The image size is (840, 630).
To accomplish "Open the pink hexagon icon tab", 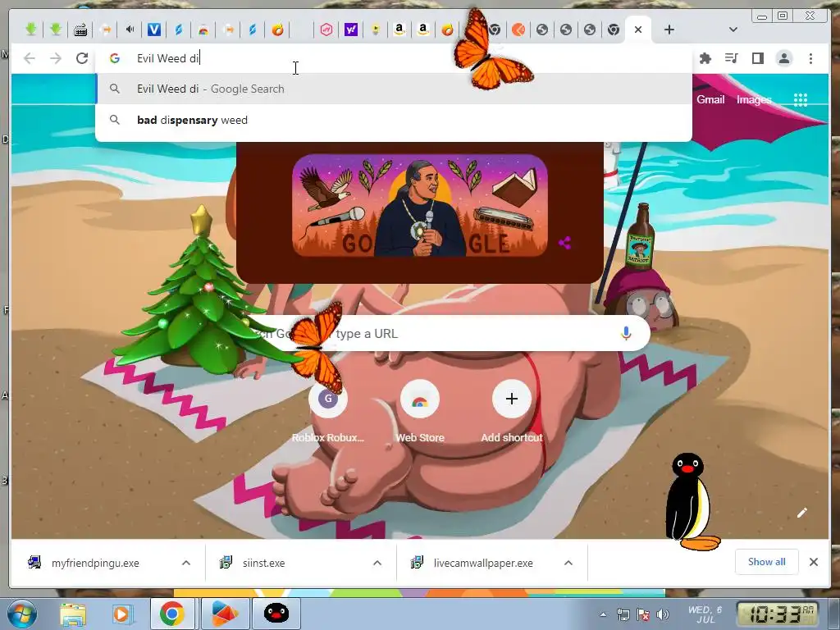I will 326,30.
